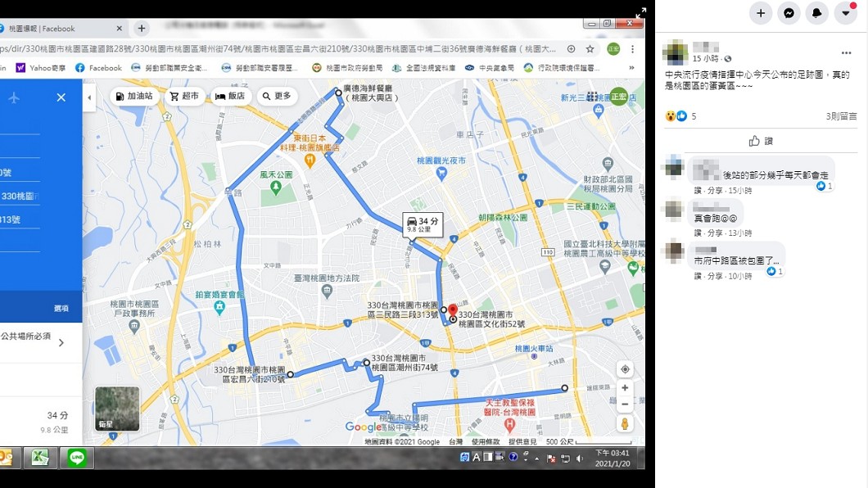Open Chrome profile avatar 正宏
Image resolution: width=868 pixels, height=488 pixels.
point(613,48)
